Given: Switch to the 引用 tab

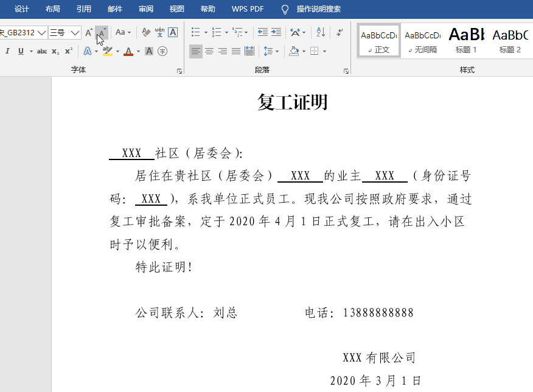Looking at the screenshot, I should [83, 9].
